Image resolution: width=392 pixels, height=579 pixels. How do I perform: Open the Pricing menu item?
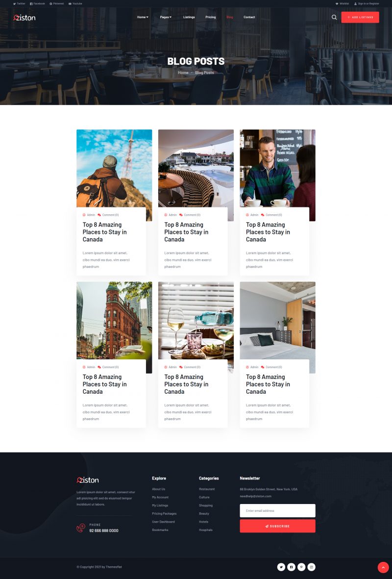210,17
